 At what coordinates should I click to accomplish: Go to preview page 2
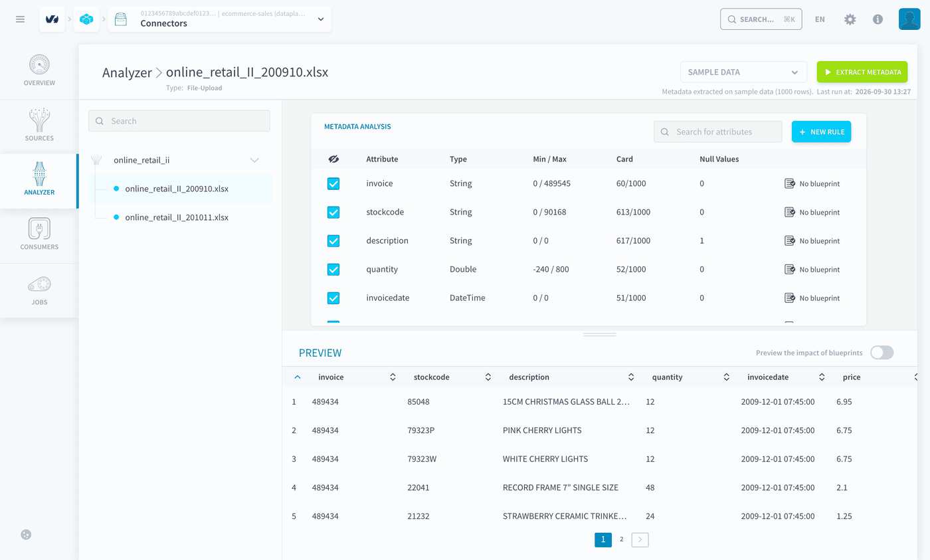622,539
